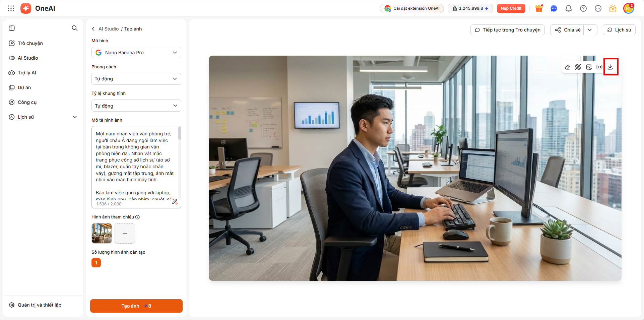This screenshot has height=320, width=644.
Task: Click the orange badge icon beside the avatar
Action: click(613, 8)
